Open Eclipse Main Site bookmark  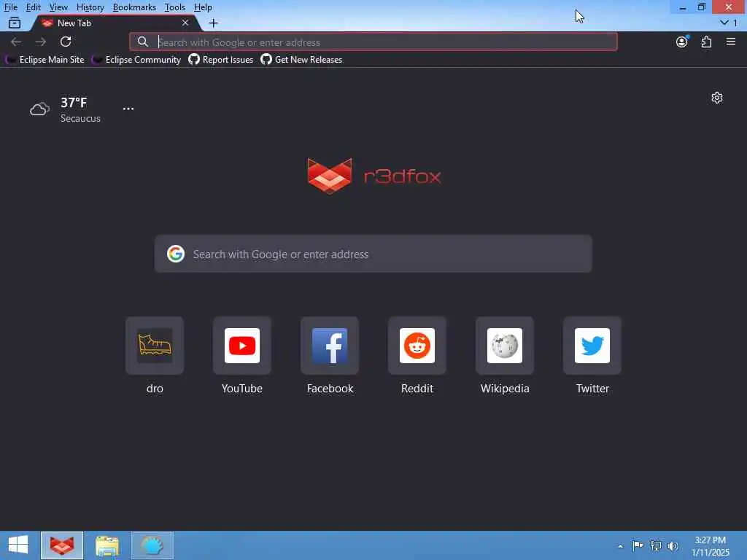pos(45,60)
